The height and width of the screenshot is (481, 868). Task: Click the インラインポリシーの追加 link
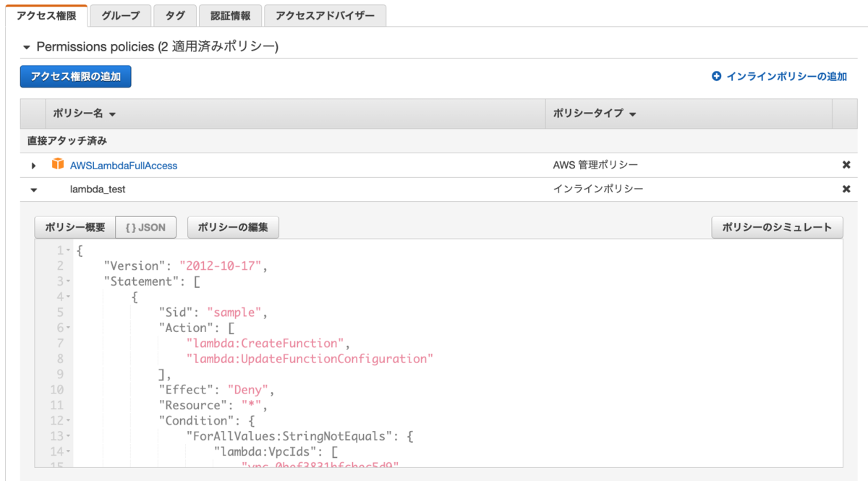[786, 76]
